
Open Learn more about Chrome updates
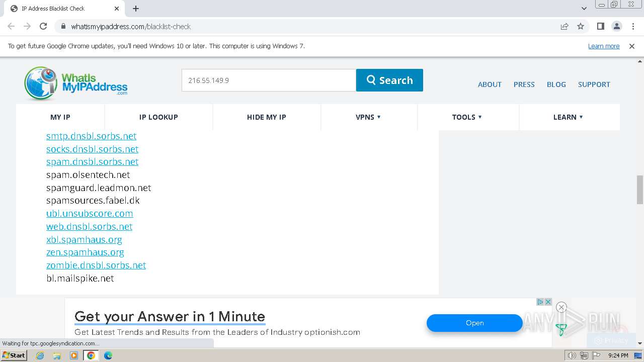[604, 46]
